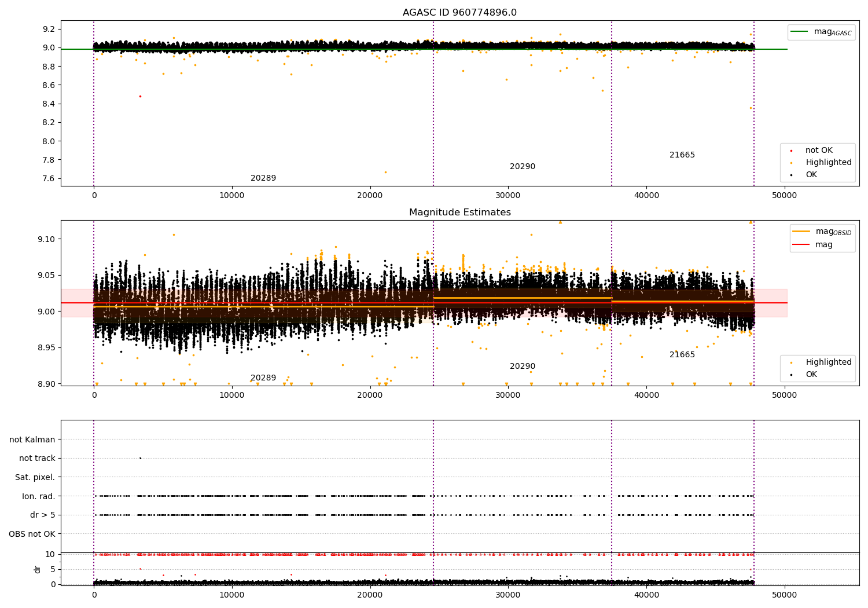Click the 7.6 y-axis tick label
The image size is (868, 608).
click(49, 178)
